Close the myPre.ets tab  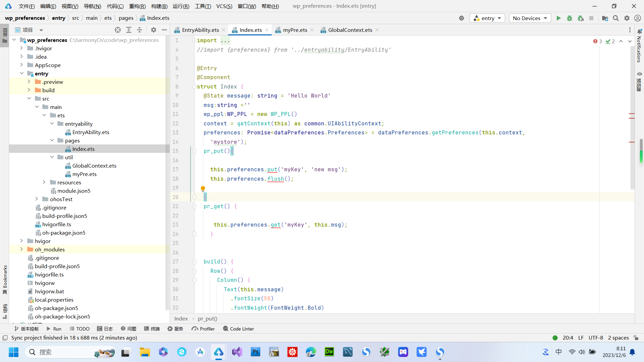click(x=312, y=30)
